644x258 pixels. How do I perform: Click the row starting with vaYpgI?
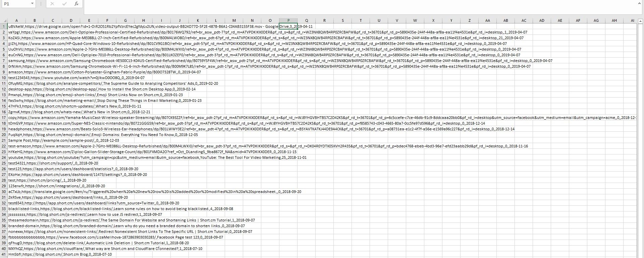(268, 32)
